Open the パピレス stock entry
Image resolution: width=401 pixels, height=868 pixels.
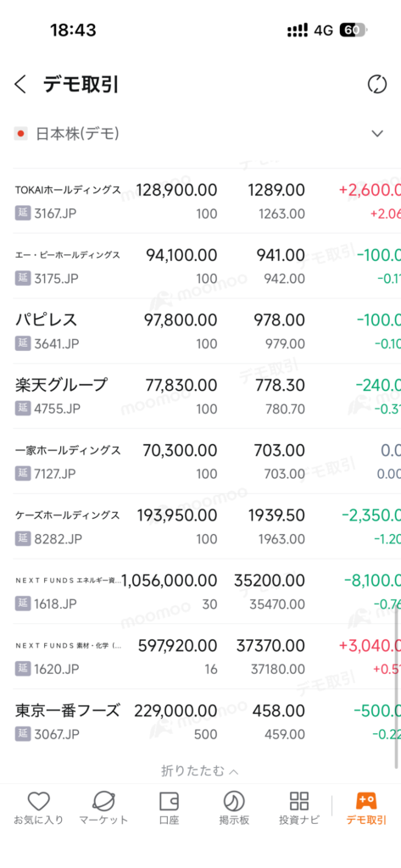coord(200,331)
